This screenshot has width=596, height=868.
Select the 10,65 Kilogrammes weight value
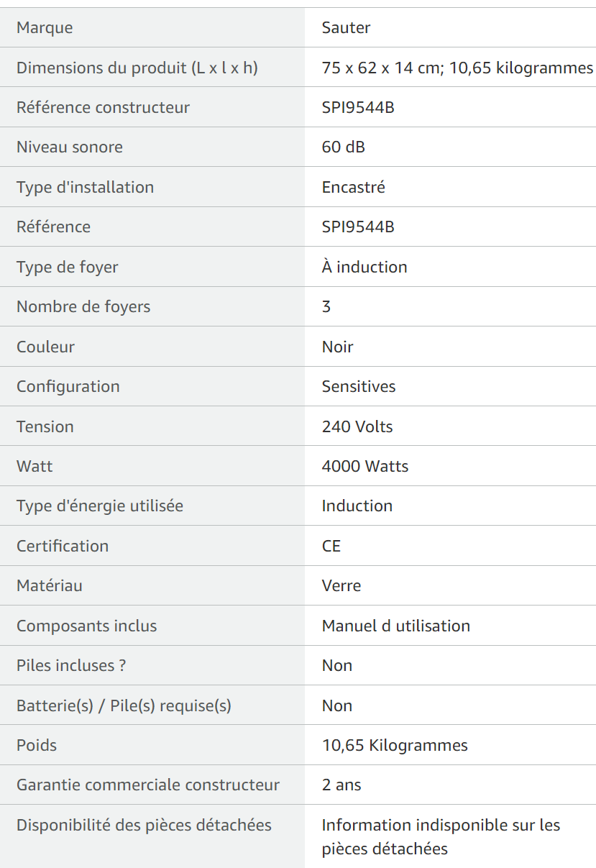pyautogui.click(x=395, y=745)
